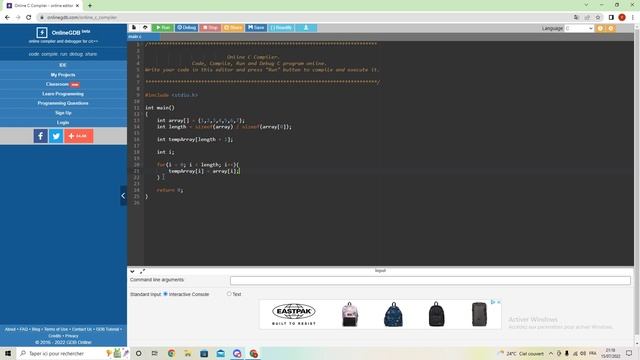Click the red plus share count button
The height and width of the screenshot is (360, 640).
[x=79, y=136]
